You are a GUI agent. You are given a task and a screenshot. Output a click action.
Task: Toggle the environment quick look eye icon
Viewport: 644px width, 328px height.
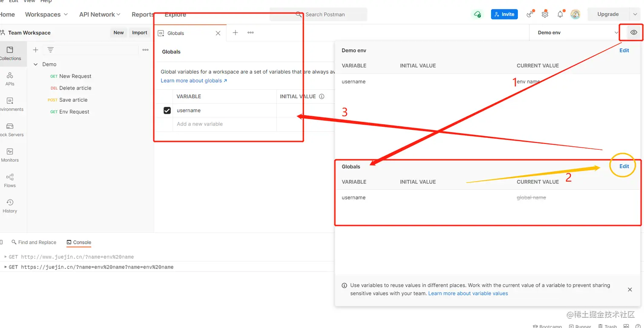pos(634,32)
